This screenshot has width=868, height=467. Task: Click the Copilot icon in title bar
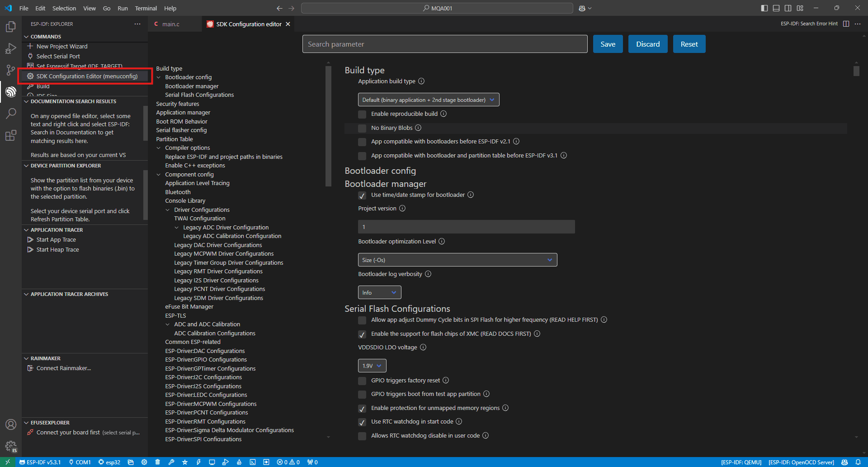click(582, 8)
